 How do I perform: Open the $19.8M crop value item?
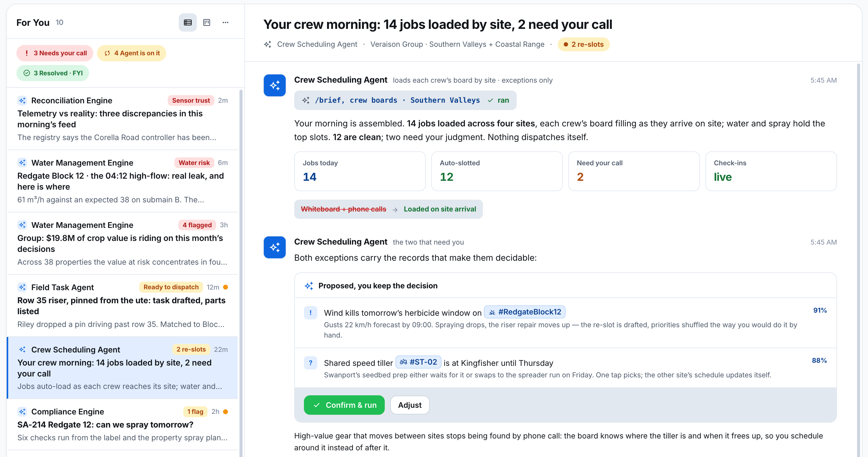coord(122,243)
